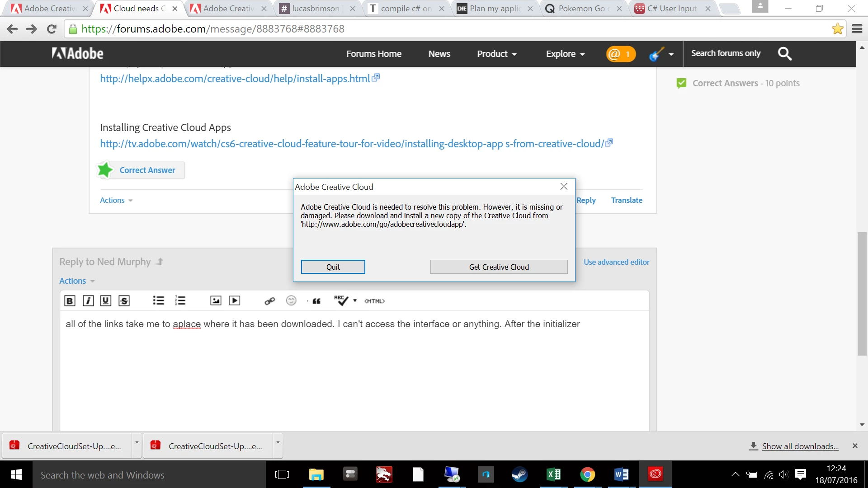Mark post as Correct Answer
The image size is (868, 488).
[x=141, y=170]
